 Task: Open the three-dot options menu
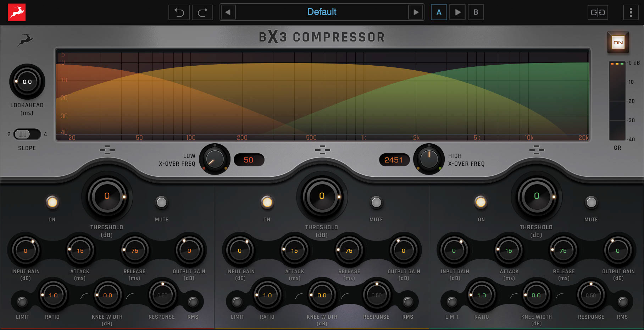(631, 12)
